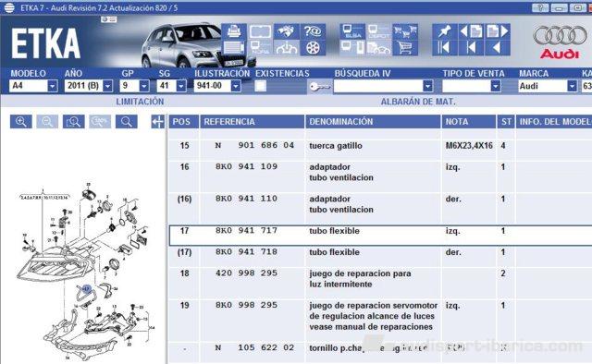Expand the MODELO dropdown showing A4
The width and height of the screenshot is (592, 364).
53,86
